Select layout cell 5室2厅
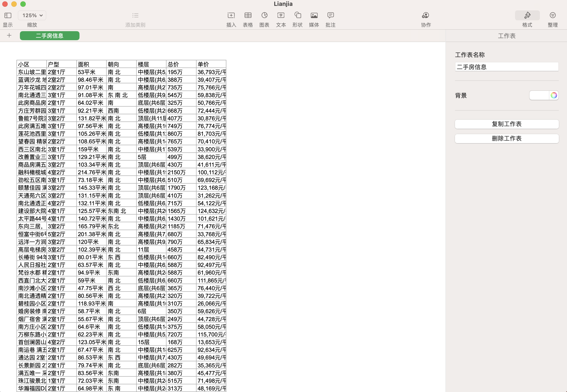This screenshot has width=567, height=392. tap(62, 234)
